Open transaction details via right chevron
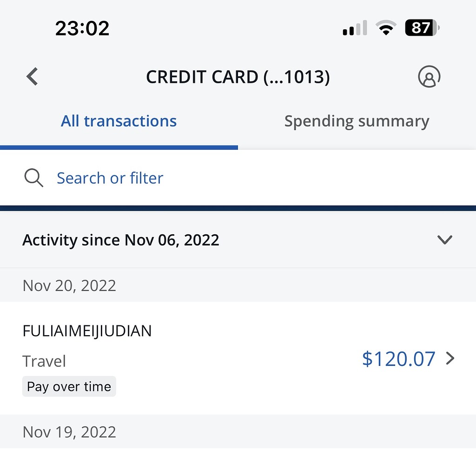The height and width of the screenshot is (450, 476). coord(450,358)
